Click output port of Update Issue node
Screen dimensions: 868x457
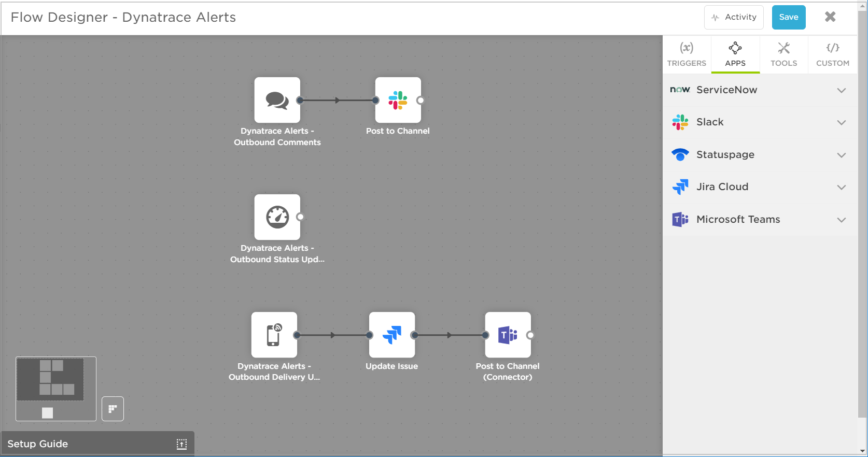coord(414,335)
